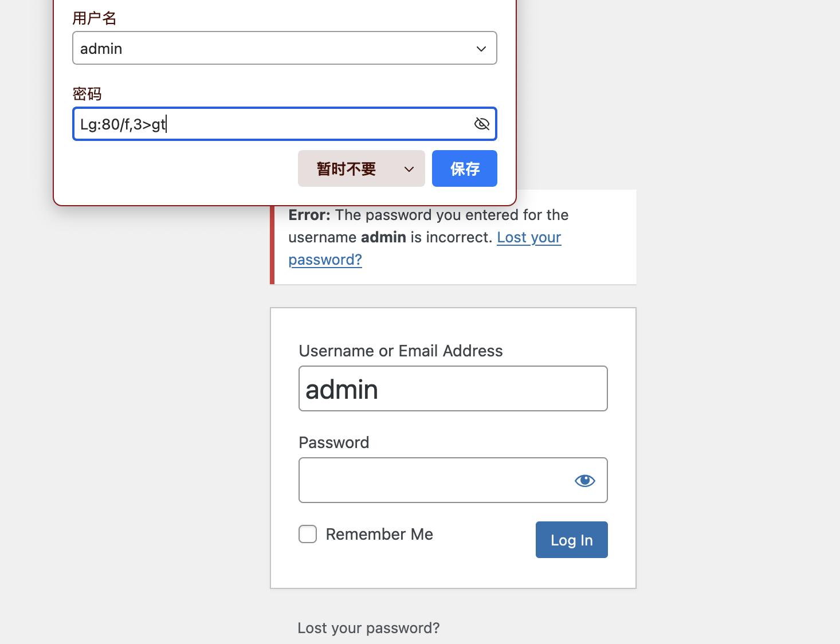
Task: Open the dropdown arrow beside 暂时不要
Action: (409, 169)
